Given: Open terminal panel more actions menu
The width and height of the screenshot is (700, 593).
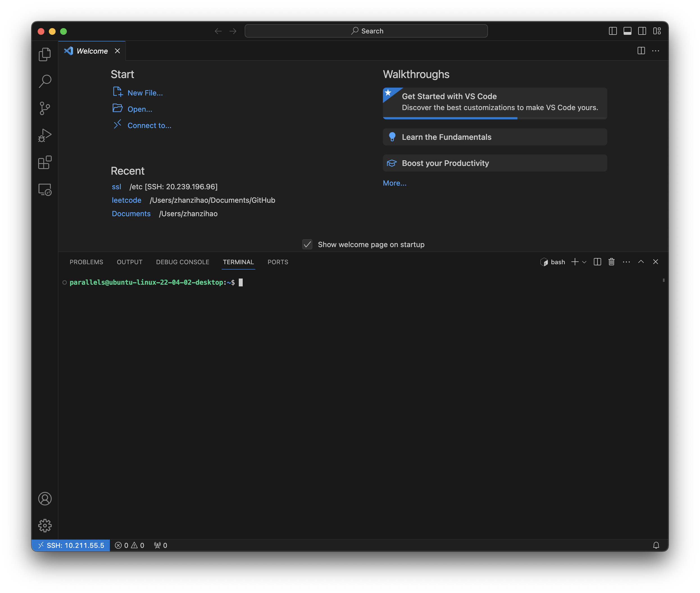Looking at the screenshot, I should pyautogui.click(x=626, y=262).
